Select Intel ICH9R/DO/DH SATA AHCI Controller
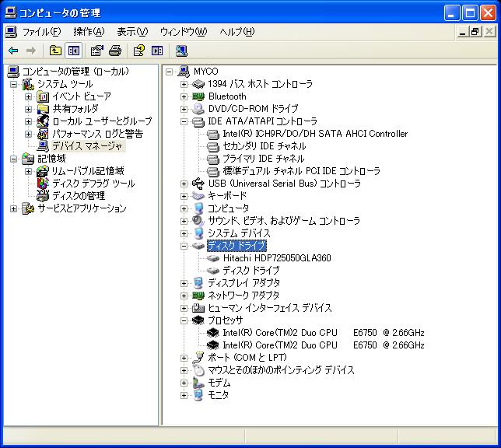The height and width of the screenshot is (448, 501). pos(315,134)
